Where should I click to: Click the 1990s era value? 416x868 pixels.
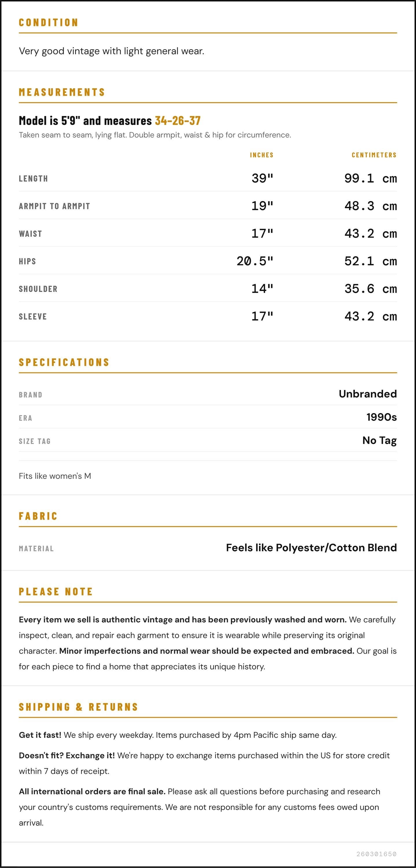[382, 417]
